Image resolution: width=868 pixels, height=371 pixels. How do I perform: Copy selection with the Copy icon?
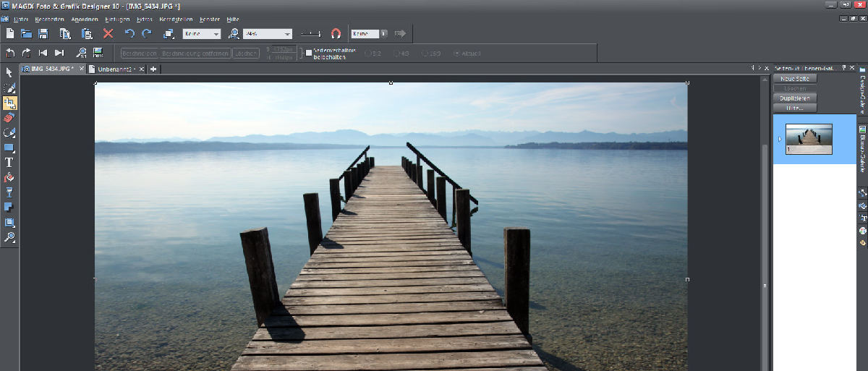tap(66, 33)
